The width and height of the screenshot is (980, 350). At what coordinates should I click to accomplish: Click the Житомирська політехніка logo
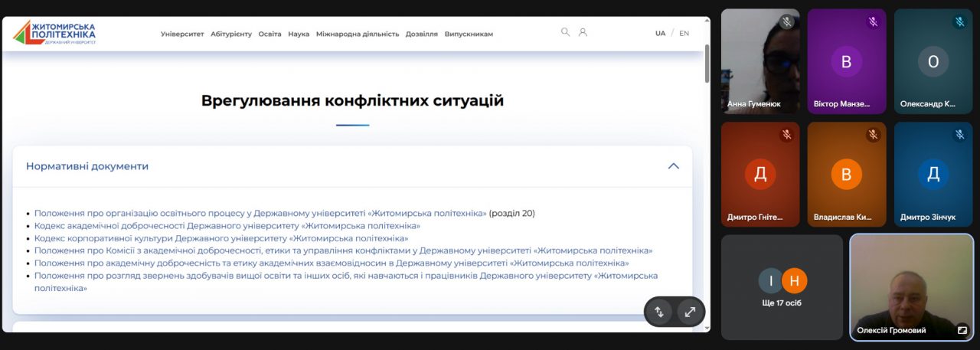click(54, 33)
